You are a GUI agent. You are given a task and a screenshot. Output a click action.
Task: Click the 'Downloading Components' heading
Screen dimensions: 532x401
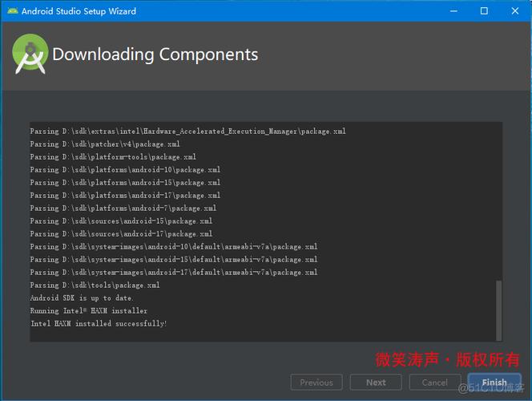pos(155,55)
